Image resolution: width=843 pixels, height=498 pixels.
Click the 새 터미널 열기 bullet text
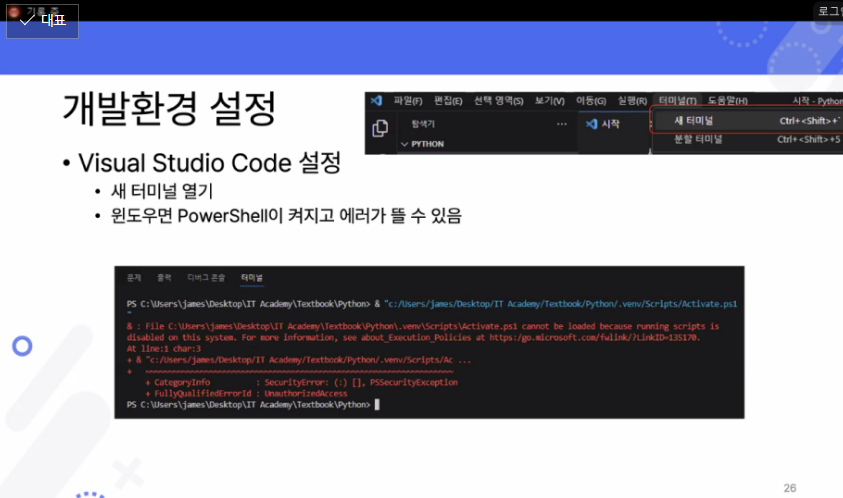[162, 191]
